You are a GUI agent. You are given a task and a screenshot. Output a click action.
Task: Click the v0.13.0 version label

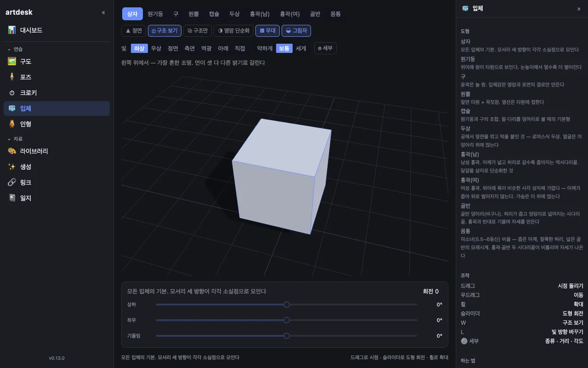coord(57,358)
